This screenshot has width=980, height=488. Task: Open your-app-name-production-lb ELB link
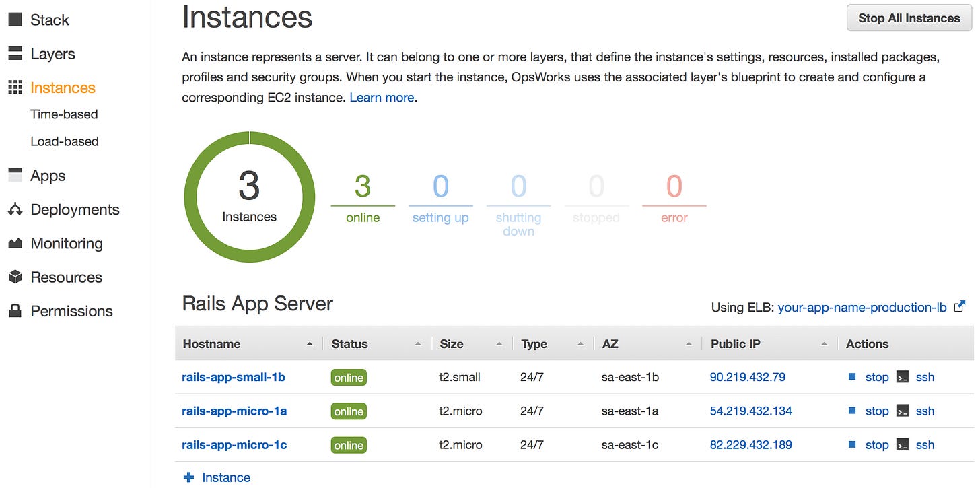862,308
